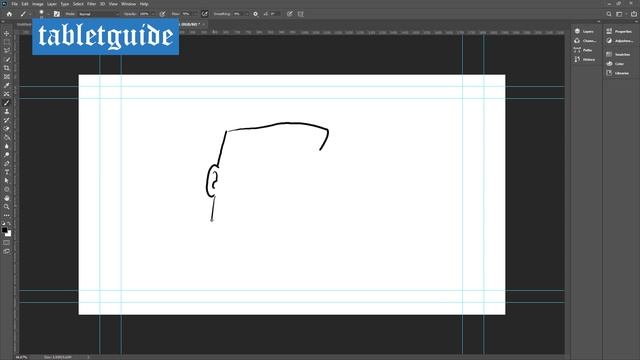Click the Opacity value field
640x360 pixels.
(x=144, y=14)
